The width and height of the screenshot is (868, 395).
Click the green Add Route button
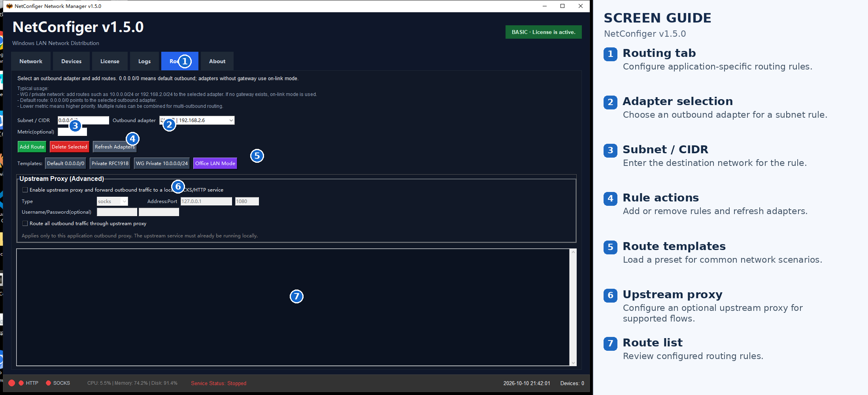point(32,147)
